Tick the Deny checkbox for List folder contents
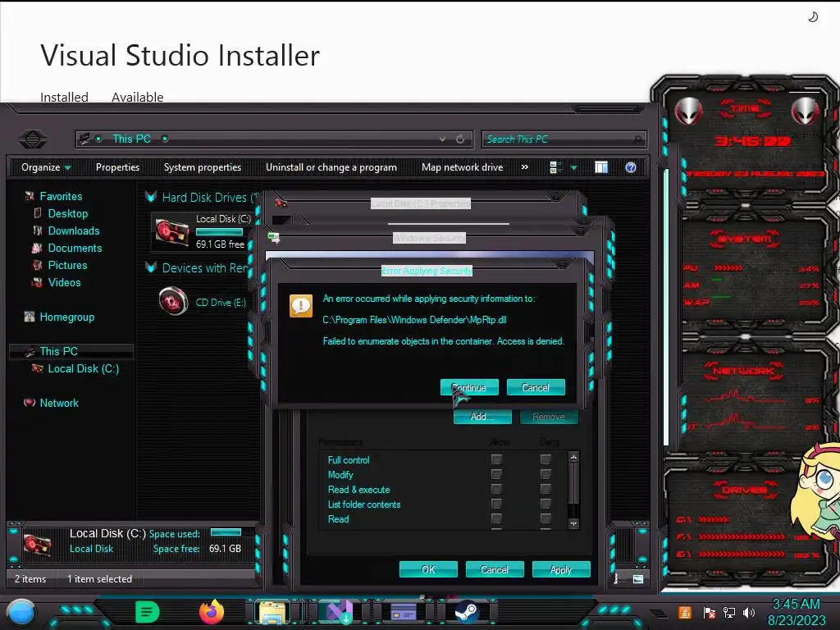 point(546,504)
